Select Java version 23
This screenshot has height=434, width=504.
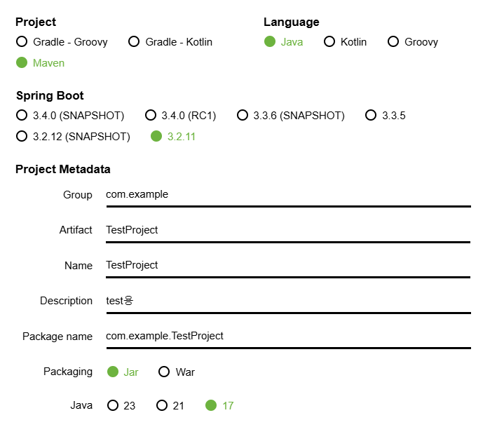[x=113, y=406]
